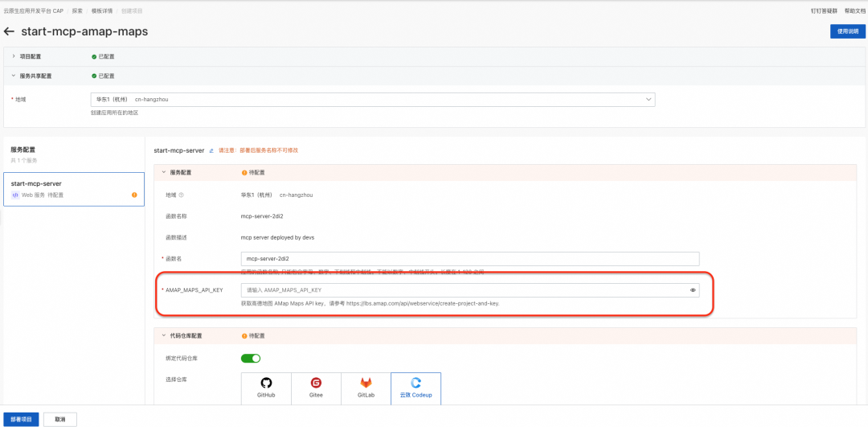Collapse the 代码仓库配置 section
Viewport: 868px width, 427px height.
click(x=164, y=335)
